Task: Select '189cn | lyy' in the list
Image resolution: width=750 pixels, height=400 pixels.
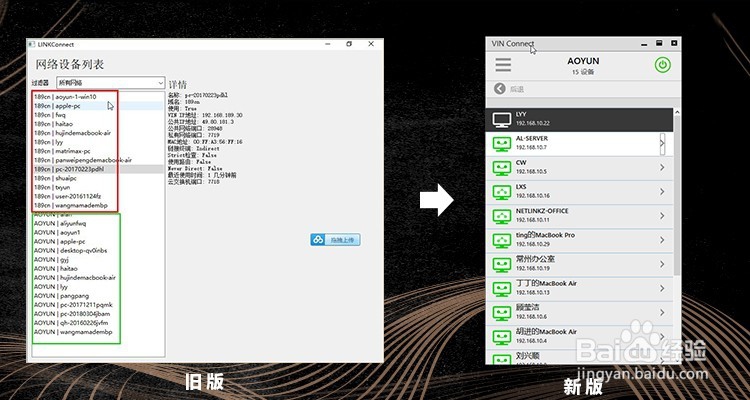Action: [x=48, y=142]
